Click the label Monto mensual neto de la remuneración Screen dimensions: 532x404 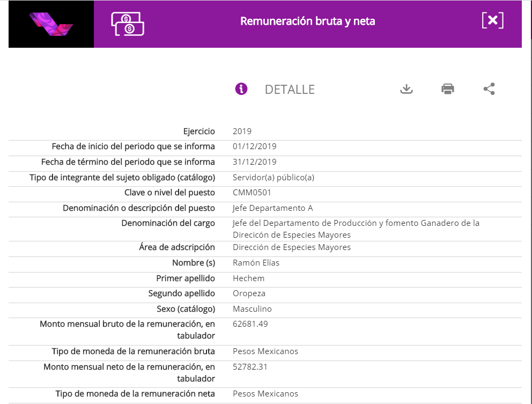tap(129, 372)
